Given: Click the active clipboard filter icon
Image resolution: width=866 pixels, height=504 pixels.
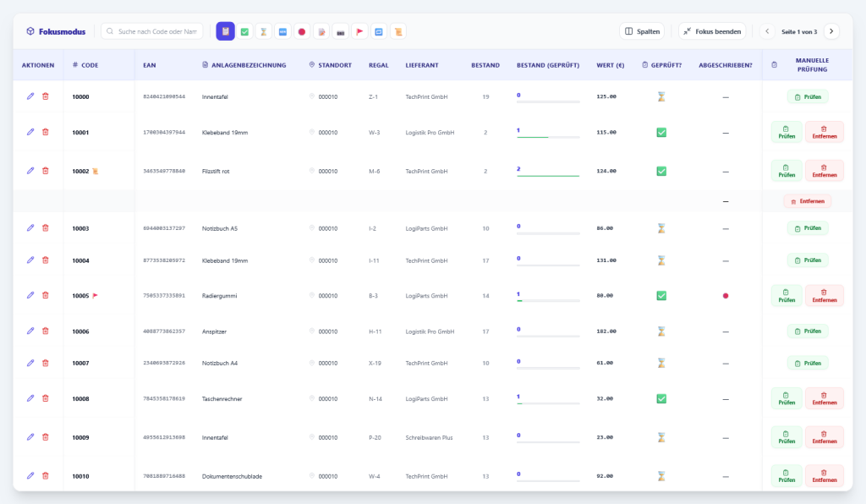Looking at the screenshot, I should [x=225, y=31].
